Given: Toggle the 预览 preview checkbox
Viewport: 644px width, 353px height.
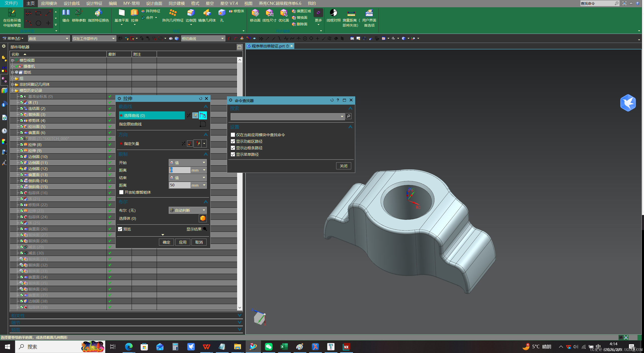Looking at the screenshot, I should click(x=120, y=229).
